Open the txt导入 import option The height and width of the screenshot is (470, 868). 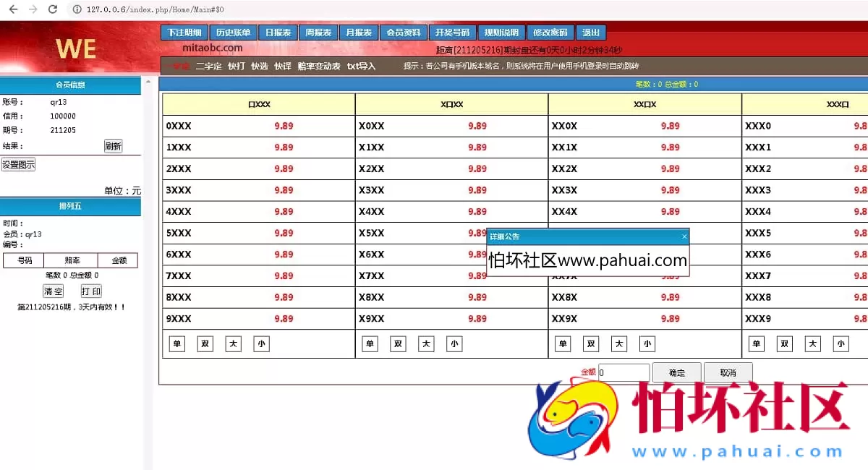coord(361,66)
